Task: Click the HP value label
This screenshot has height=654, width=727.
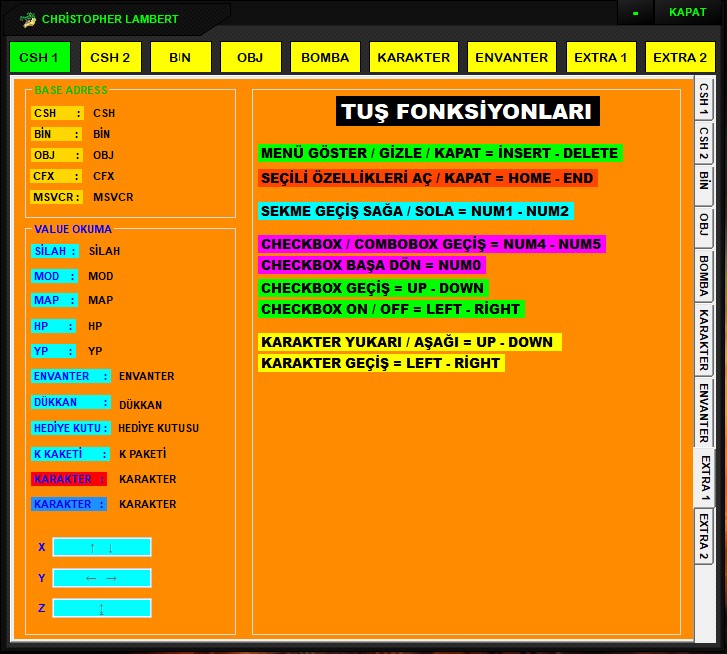Action: point(53,326)
